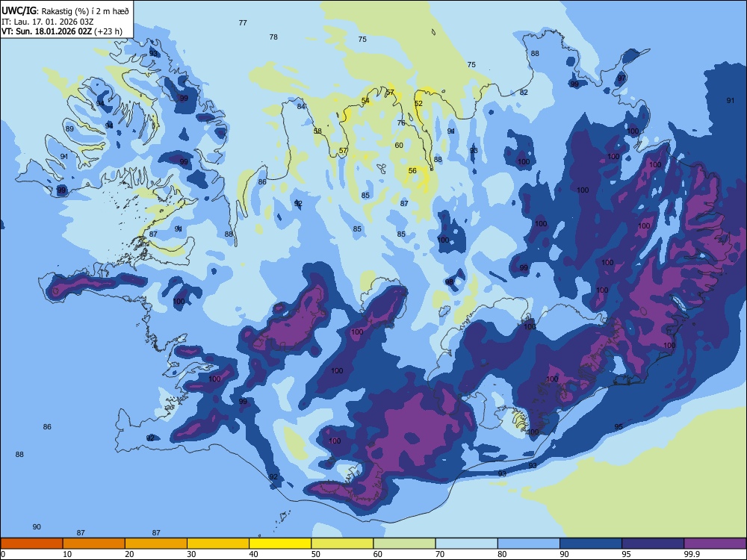Click the legend tick label '20'
The height and width of the screenshot is (560, 747).
tap(129, 554)
